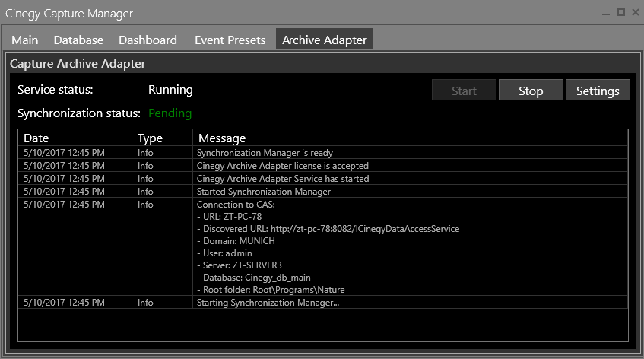Select the Event Presets tab

pos(230,40)
